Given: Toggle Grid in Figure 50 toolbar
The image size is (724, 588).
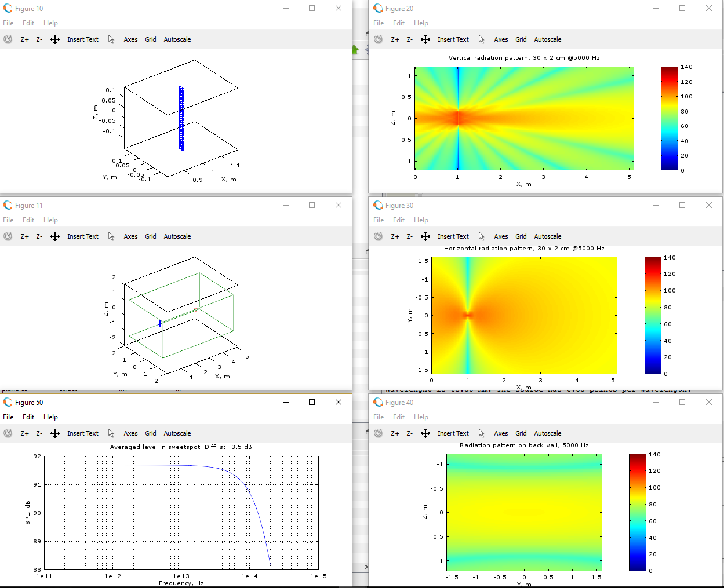Looking at the screenshot, I should [151, 433].
